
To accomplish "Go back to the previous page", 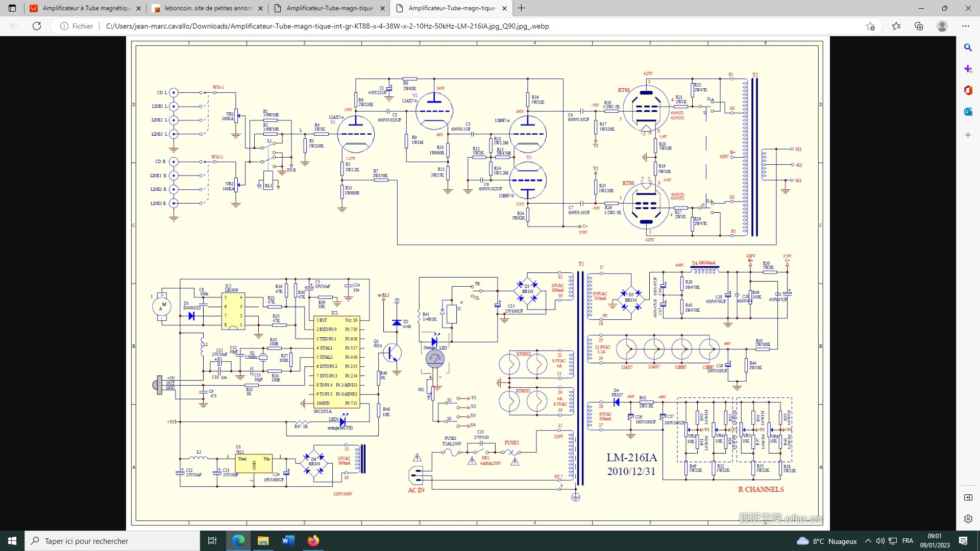I will (x=14, y=26).
